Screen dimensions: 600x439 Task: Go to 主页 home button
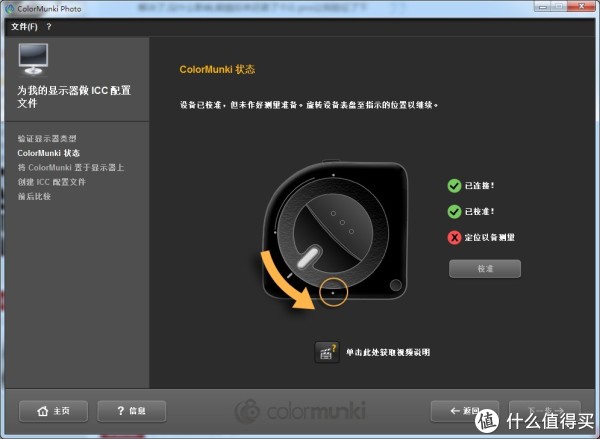pos(53,411)
